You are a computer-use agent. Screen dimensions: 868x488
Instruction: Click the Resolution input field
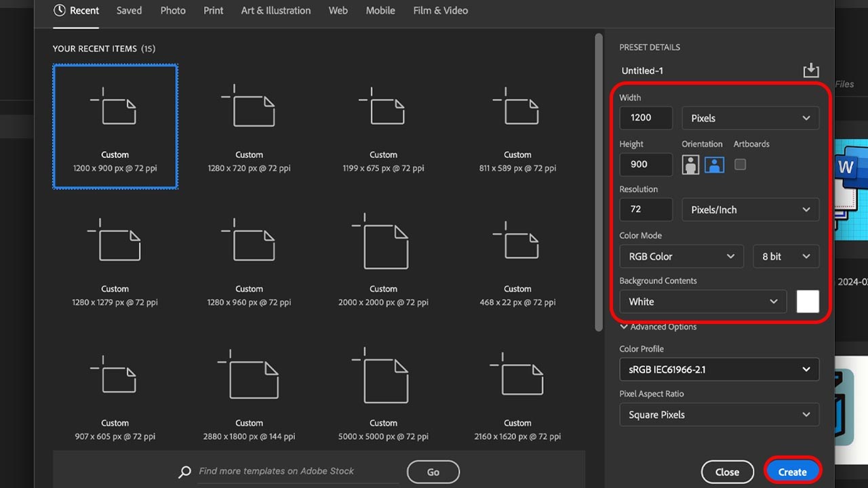pos(646,209)
